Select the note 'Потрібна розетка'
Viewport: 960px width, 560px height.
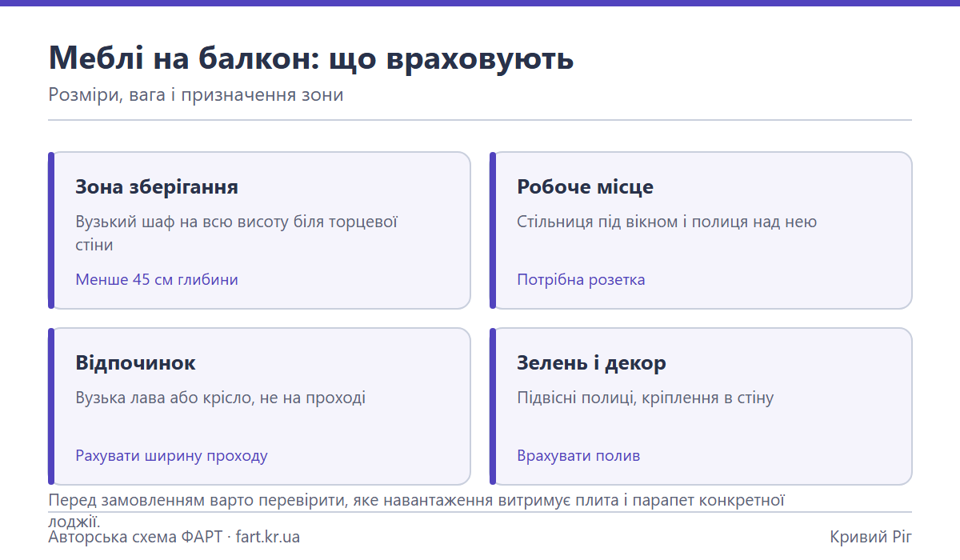581,280
